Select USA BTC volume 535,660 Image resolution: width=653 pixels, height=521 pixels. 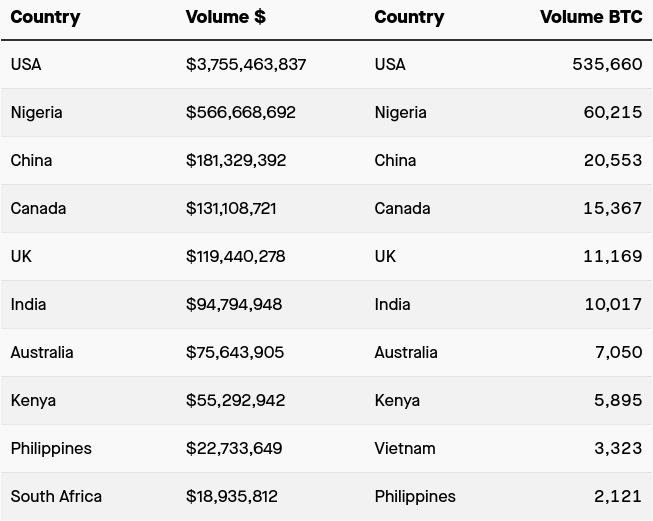coord(607,64)
